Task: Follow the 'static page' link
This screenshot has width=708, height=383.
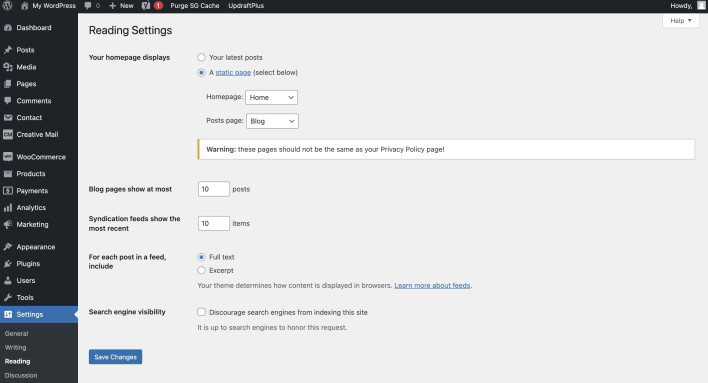Action: [x=233, y=72]
